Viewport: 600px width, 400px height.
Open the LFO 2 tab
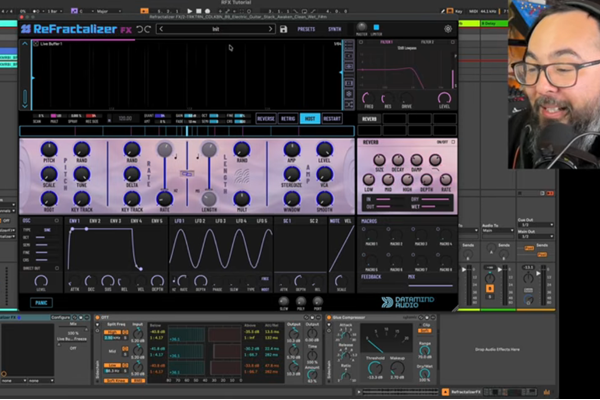(x=200, y=221)
